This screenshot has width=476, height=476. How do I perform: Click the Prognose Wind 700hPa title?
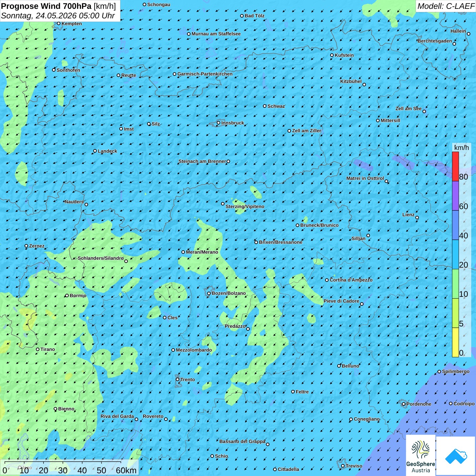pos(46,6)
